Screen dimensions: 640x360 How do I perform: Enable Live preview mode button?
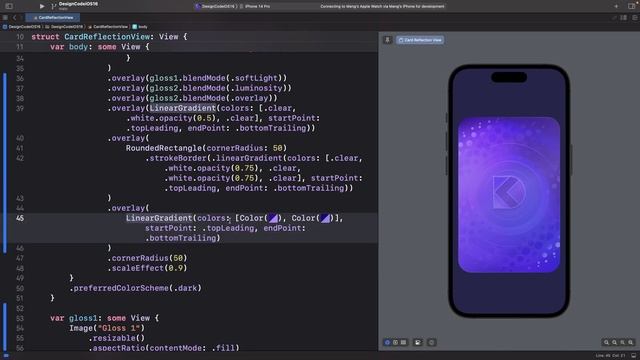pyautogui.click(x=387, y=342)
